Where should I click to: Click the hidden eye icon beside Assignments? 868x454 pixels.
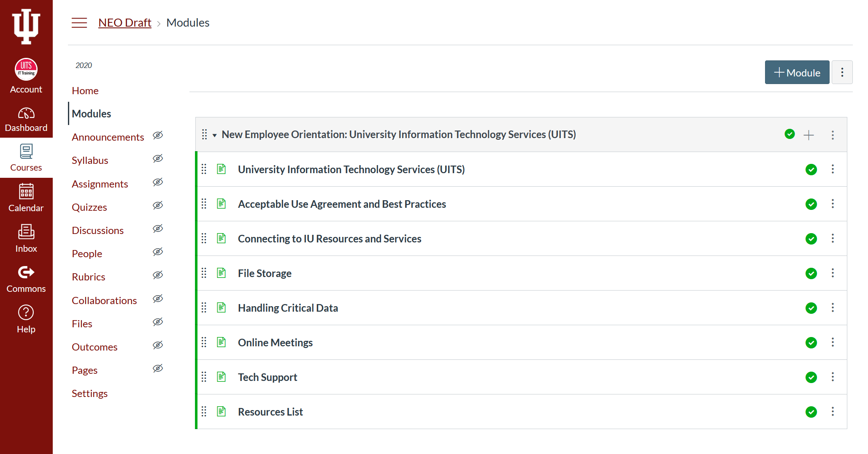pos(158,182)
